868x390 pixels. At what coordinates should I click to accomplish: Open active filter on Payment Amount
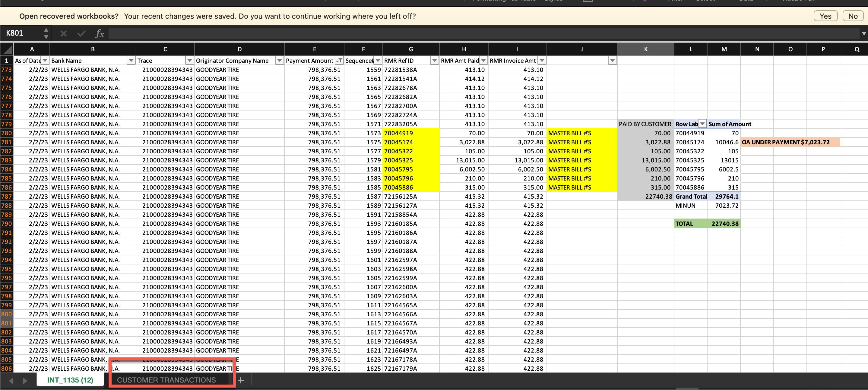(x=339, y=60)
